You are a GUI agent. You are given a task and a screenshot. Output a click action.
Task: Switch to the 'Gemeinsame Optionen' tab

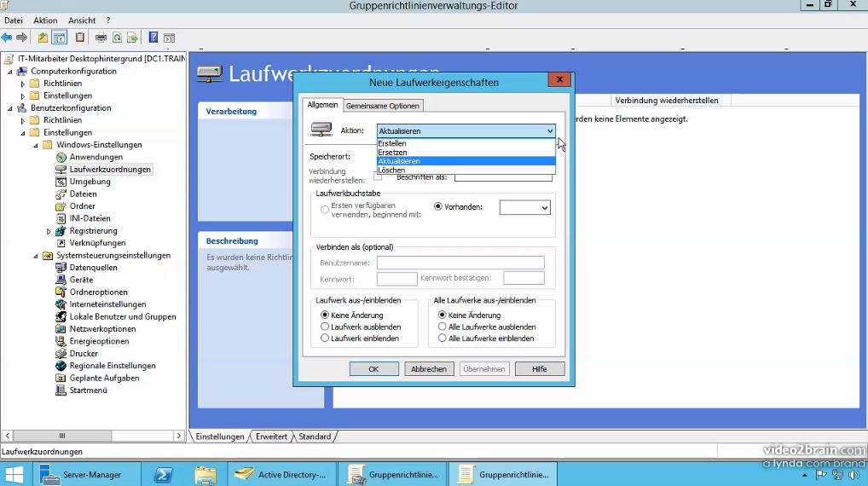click(x=383, y=106)
